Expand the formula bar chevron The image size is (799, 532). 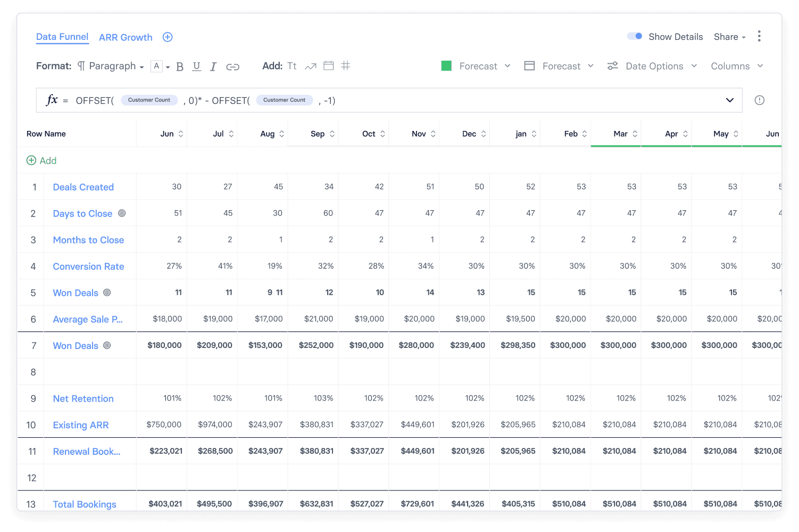pyautogui.click(x=729, y=100)
